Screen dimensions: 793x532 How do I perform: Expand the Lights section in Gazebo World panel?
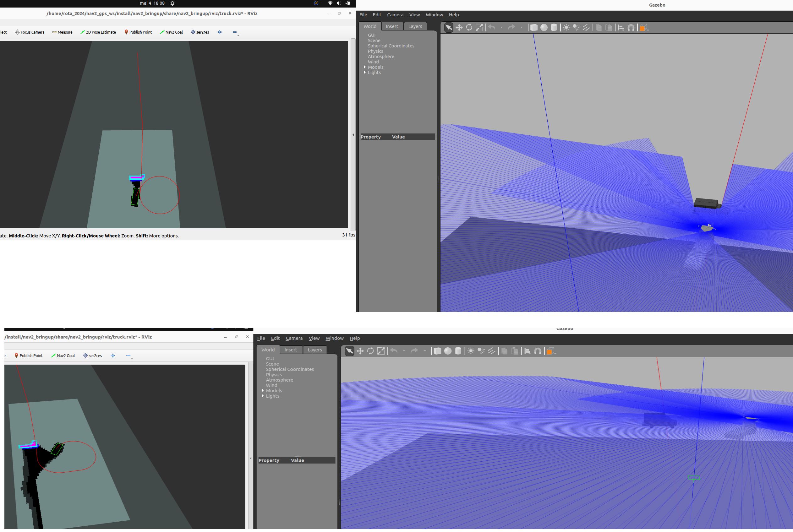click(365, 73)
